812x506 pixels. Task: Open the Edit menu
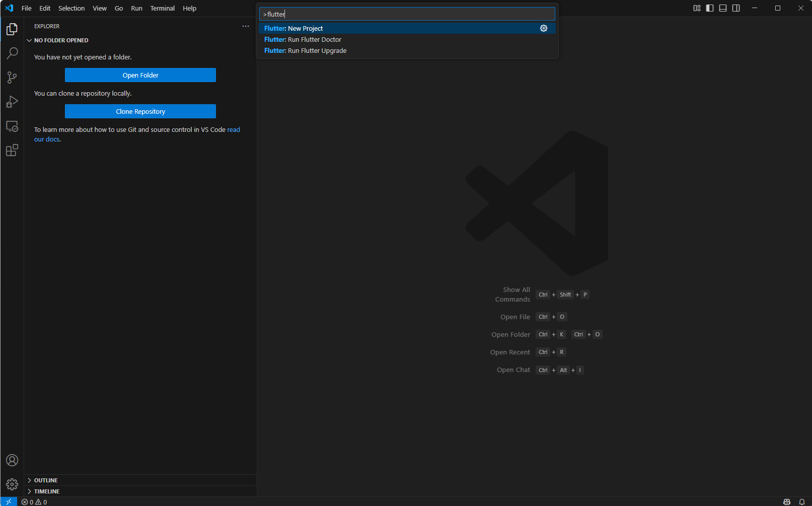[x=45, y=8]
